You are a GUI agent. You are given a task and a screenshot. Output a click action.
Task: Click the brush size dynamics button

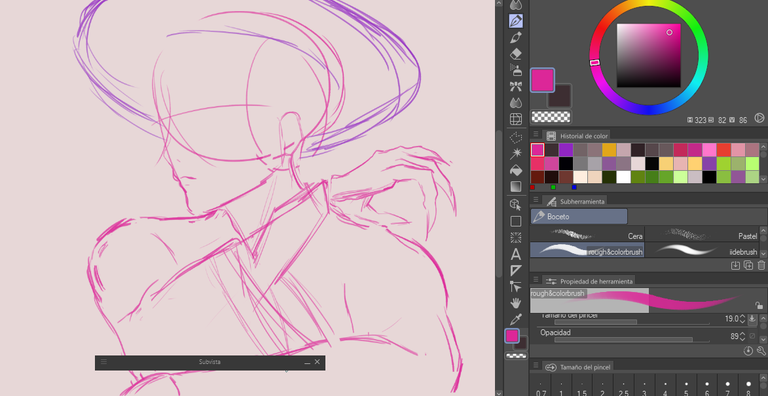752,319
